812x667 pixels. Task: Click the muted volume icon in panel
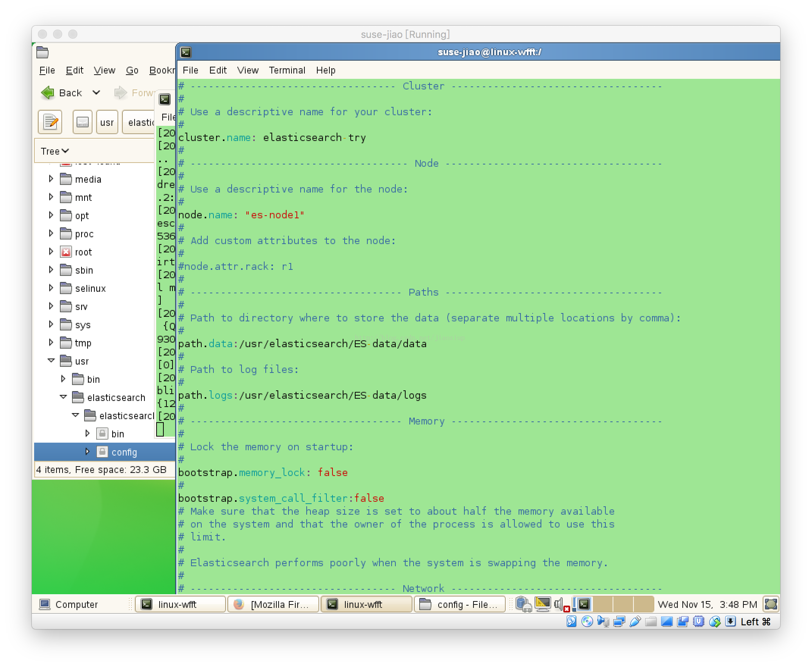pyautogui.click(x=561, y=604)
